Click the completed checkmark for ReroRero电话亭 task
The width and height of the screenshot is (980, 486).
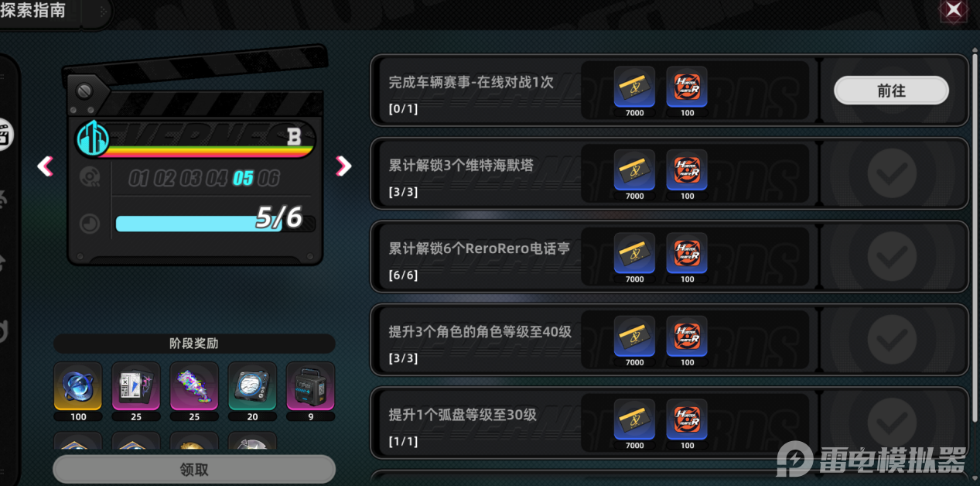pos(892,257)
